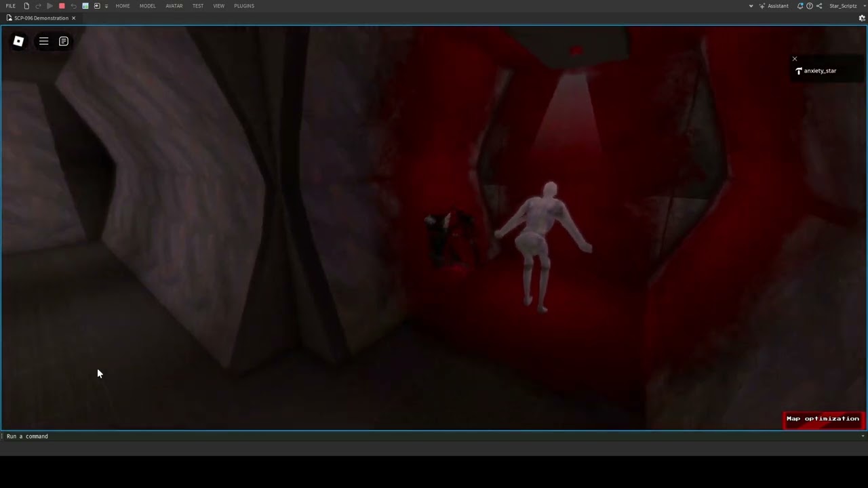The image size is (868, 488).
Task: Switch to the TEST tab
Action: [198, 6]
